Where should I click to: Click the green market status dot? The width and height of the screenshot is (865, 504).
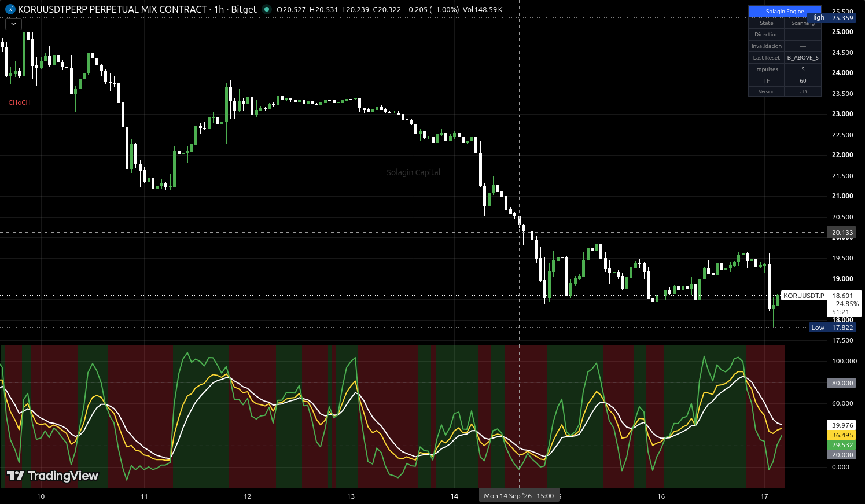(x=266, y=9)
